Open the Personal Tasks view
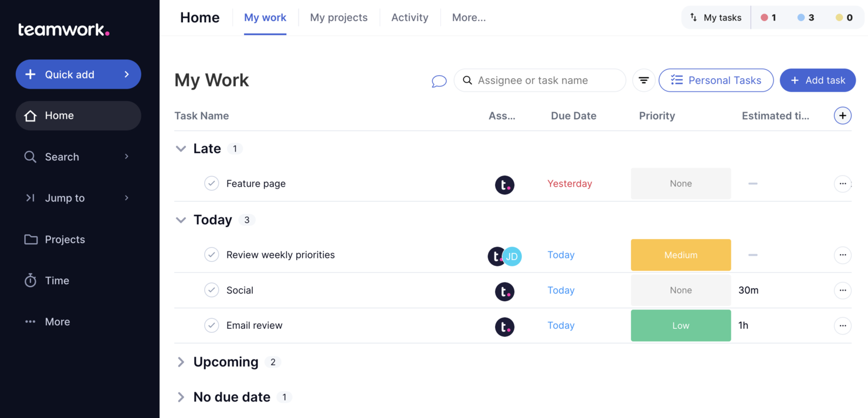 tap(716, 80)
